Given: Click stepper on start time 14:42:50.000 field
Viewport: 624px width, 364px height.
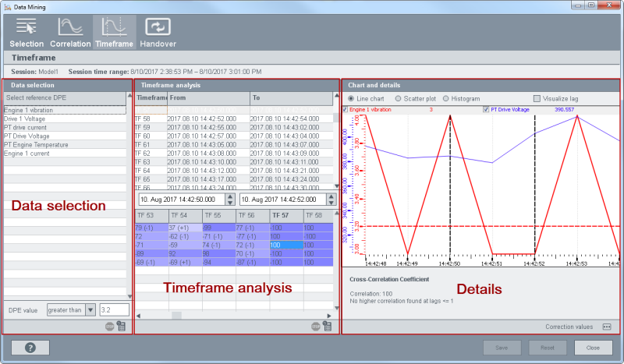Looking at the screenshot, I should pos(229,200).
